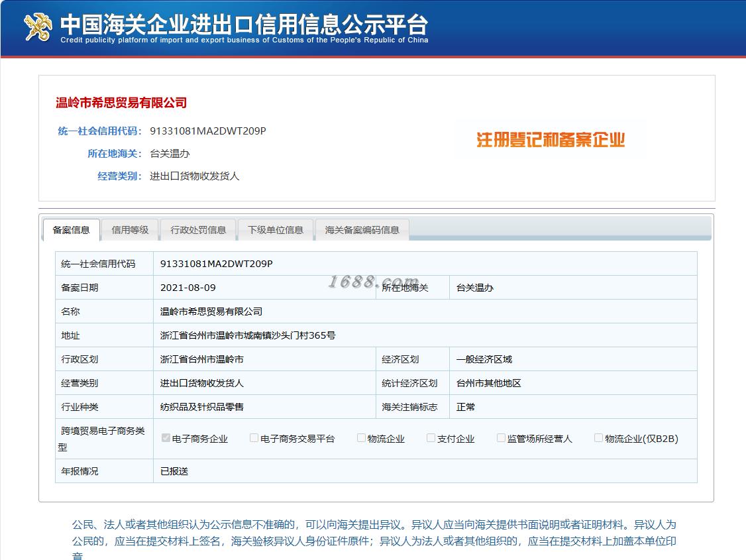Click the 注册登记和备案企业 status label
The height and width of the screenshot is (560, 746).
(x=551, y=140)
